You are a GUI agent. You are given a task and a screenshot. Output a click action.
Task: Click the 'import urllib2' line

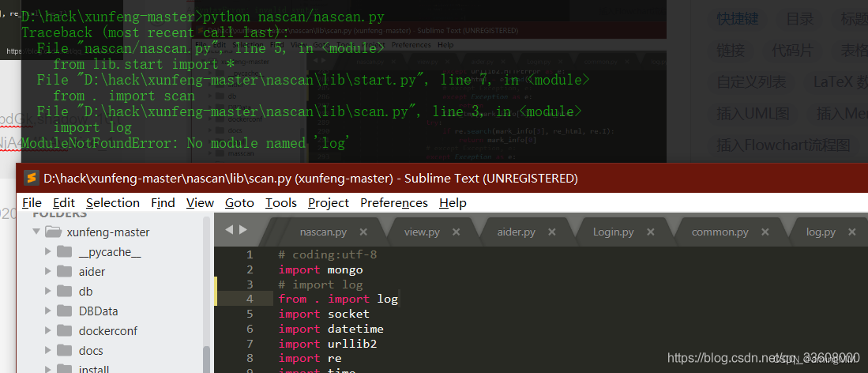(328, 344)
